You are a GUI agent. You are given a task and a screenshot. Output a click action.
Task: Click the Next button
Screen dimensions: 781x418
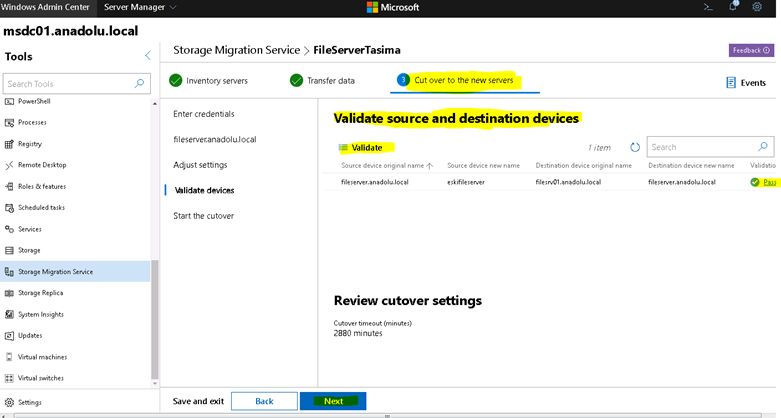(333, 401)
